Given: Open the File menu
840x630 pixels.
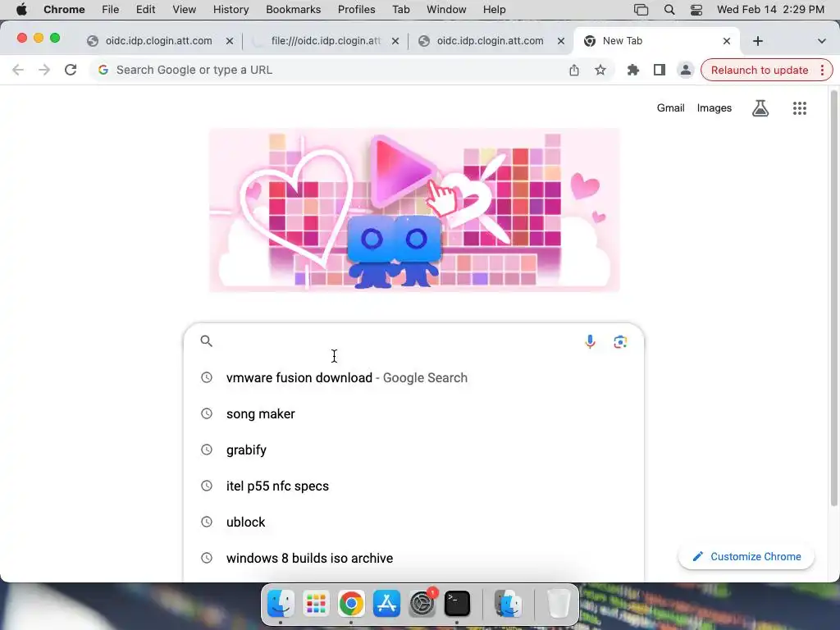Looking at the screenshot, I should pyautogui.click(x=111, y=10).
